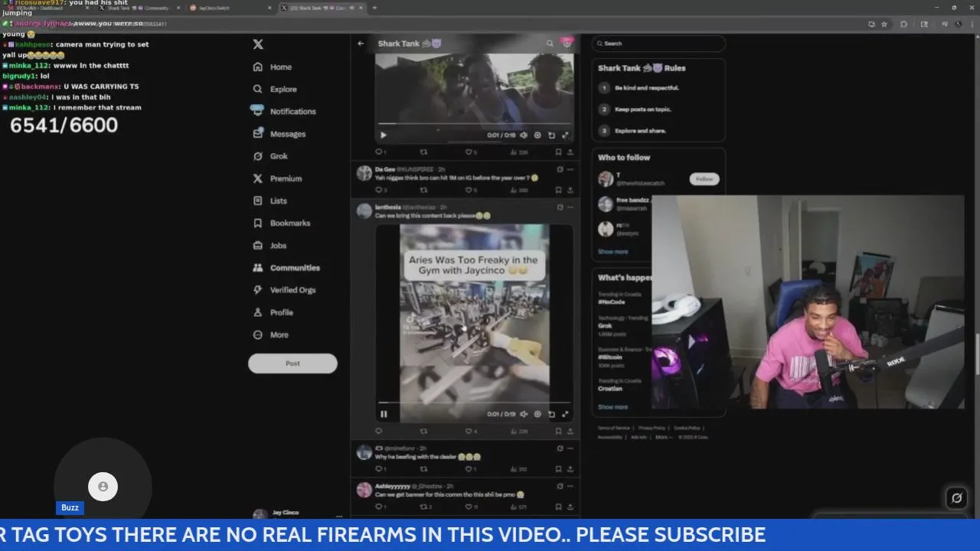Click the floating Grok button bottom right
The height and width of the screenshot is (551, 980).
coord(956,498)
